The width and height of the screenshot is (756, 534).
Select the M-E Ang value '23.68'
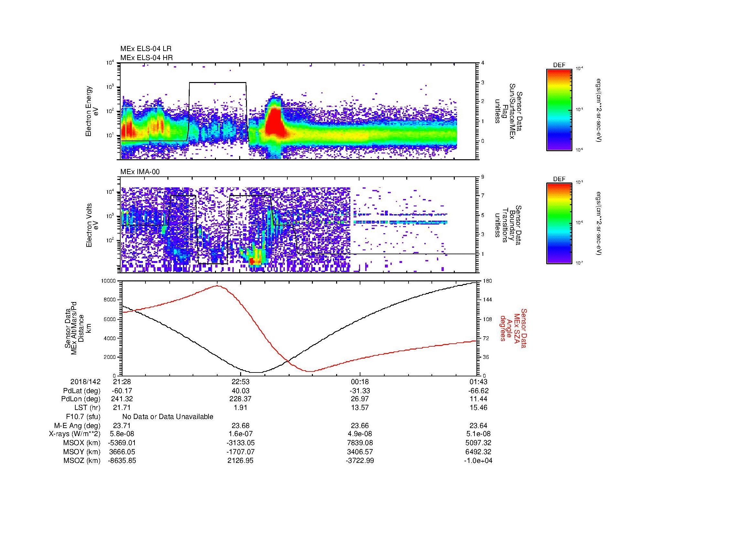[x=241, y=425]
